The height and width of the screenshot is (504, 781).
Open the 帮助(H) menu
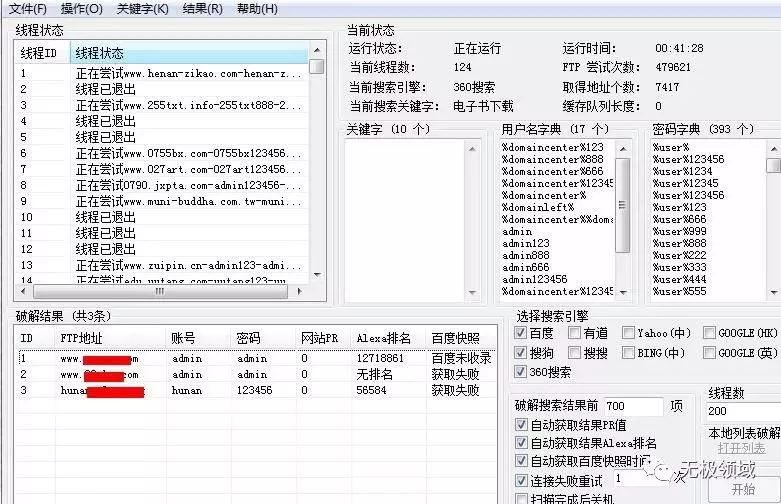click(x=257, y=8)
